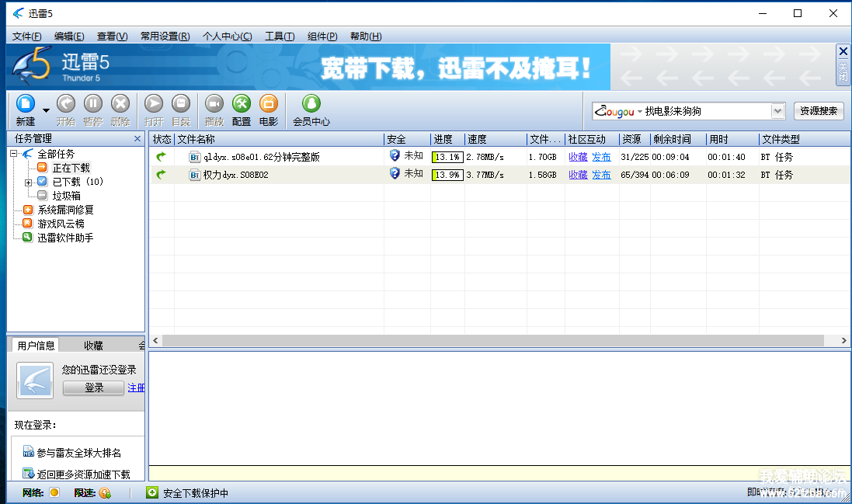Select 已下载 (10) in task tree
Screen dimensions: 852x504
(x=78, y=182)
